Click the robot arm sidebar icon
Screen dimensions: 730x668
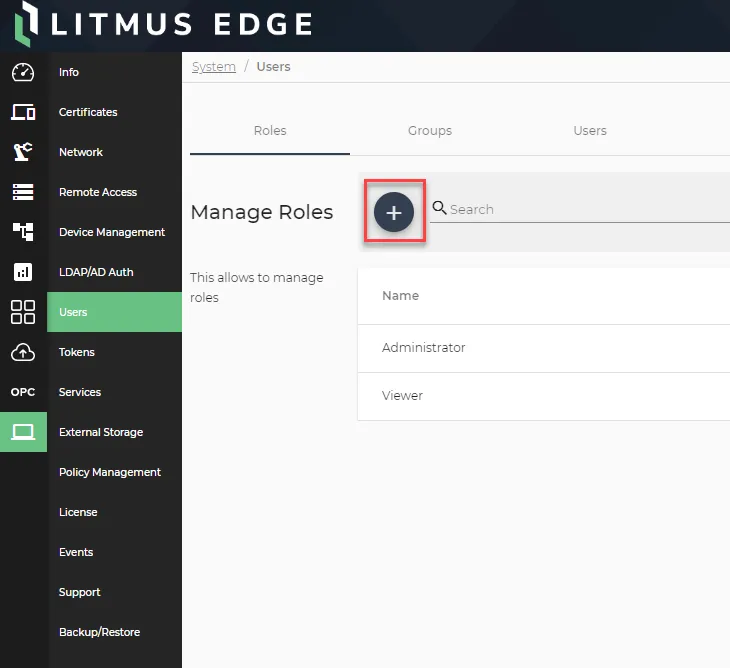[x=23, y=152]
